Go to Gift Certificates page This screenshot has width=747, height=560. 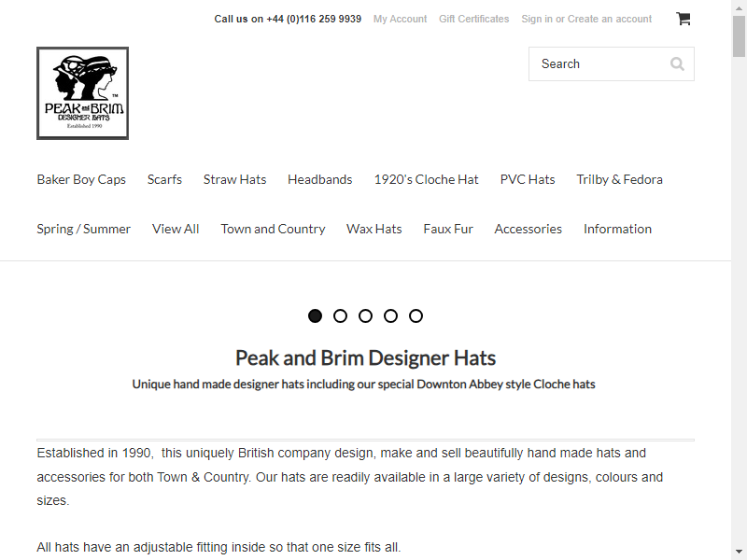tap(474, 19)
